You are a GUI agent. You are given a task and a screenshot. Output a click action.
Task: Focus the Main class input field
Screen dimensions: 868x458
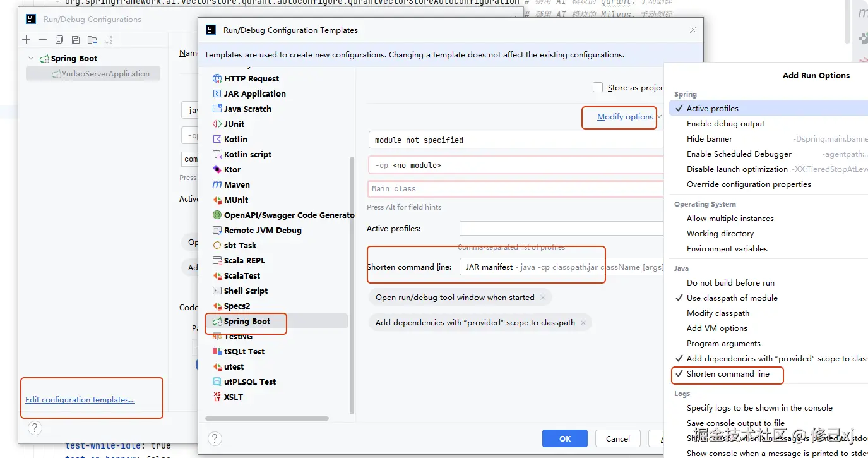click(515, 189)
